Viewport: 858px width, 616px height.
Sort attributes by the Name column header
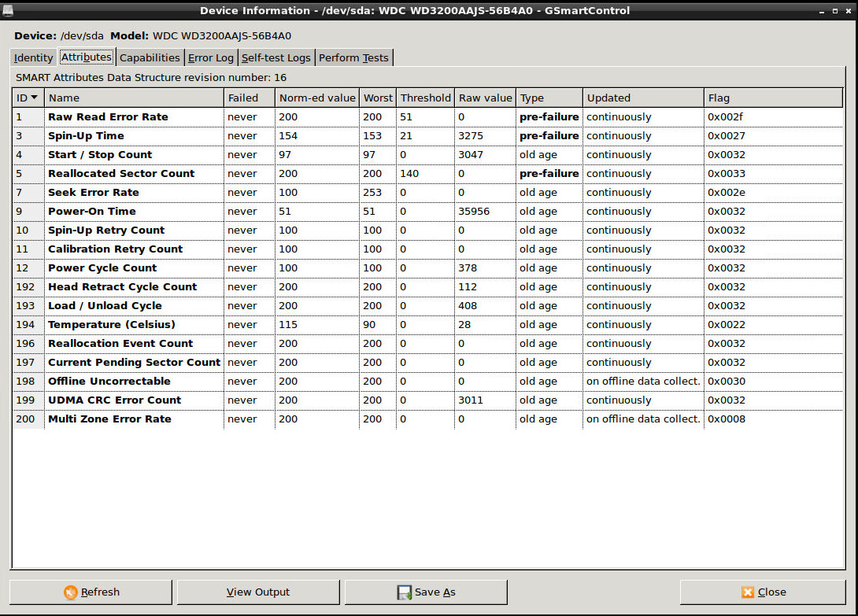tap(134, 98)
